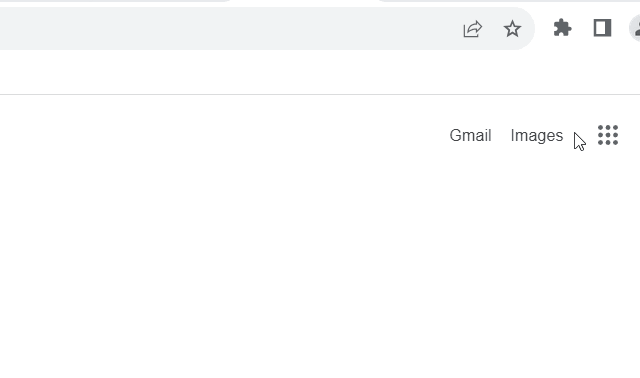The width and height of the screenshot is (640, 378).
Task: Toggle bookmark star for current page
Action: point(512,29)
